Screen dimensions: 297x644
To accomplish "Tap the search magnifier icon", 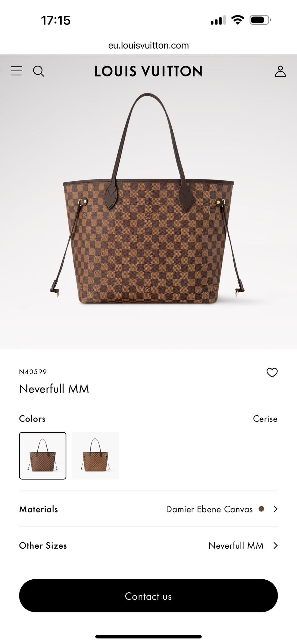I will point(39,71).
